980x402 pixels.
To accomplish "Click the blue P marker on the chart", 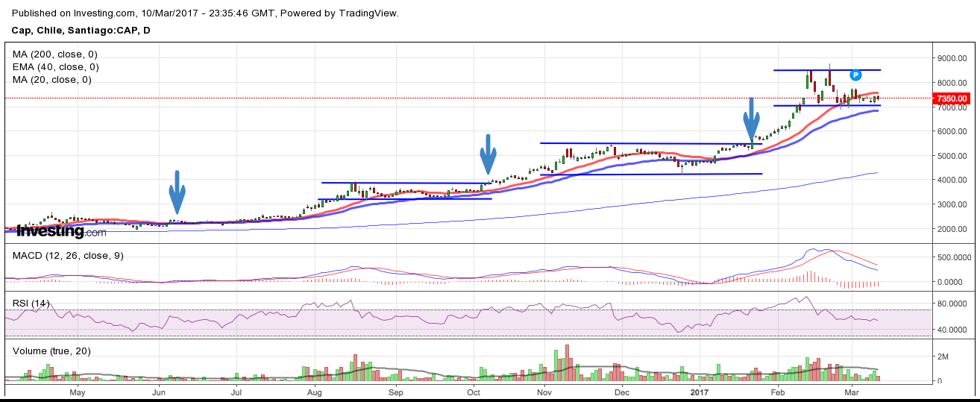I will coord(856,75).
